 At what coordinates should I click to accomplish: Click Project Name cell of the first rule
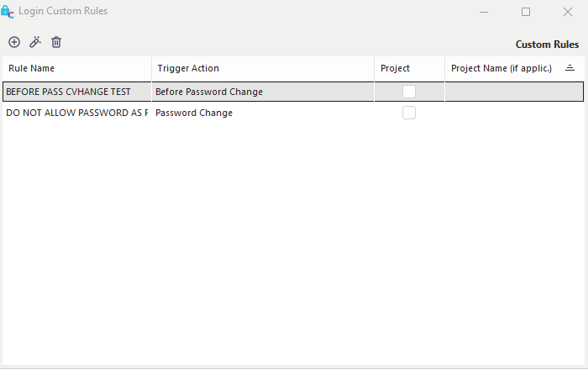click(x=514, y=92)
